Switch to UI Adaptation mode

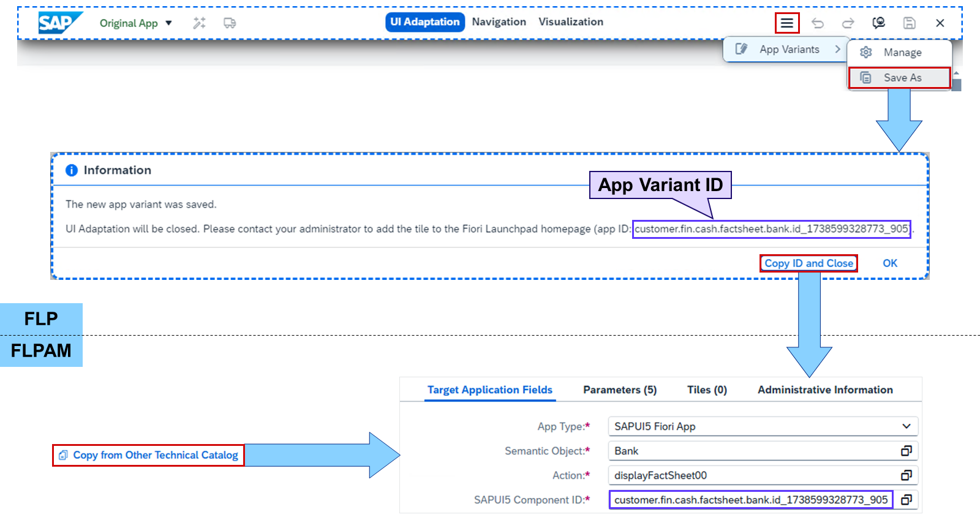(x=425, y=22)
